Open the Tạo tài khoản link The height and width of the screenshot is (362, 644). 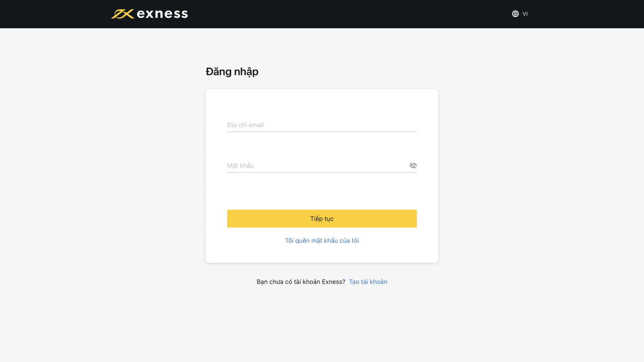point(368,282)
